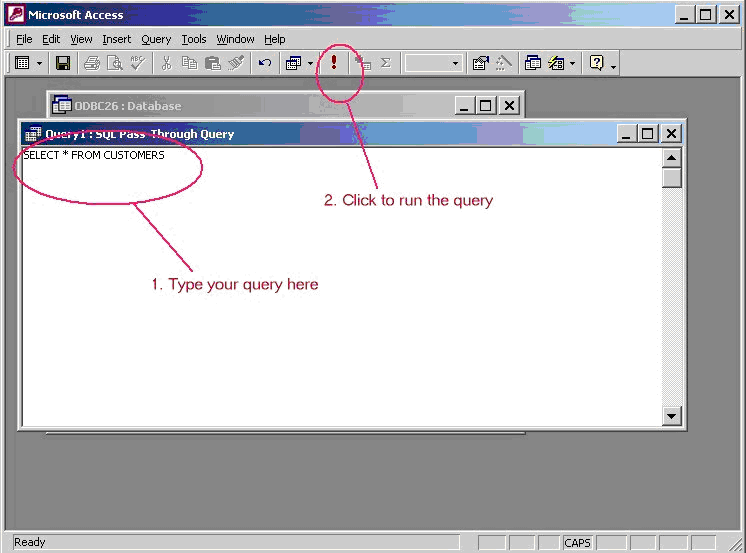Run the Spelling check icon
Screen dimensions: 746x553
pyautogui.click(x=138, y=63)
